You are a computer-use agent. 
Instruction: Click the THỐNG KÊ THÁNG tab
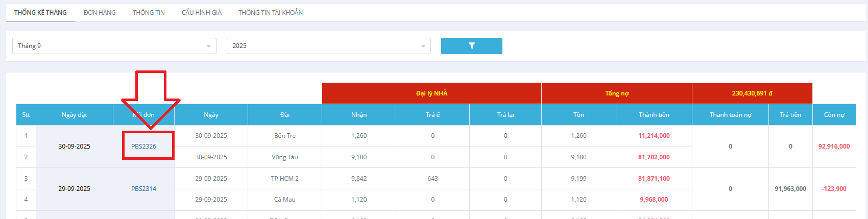40,13
